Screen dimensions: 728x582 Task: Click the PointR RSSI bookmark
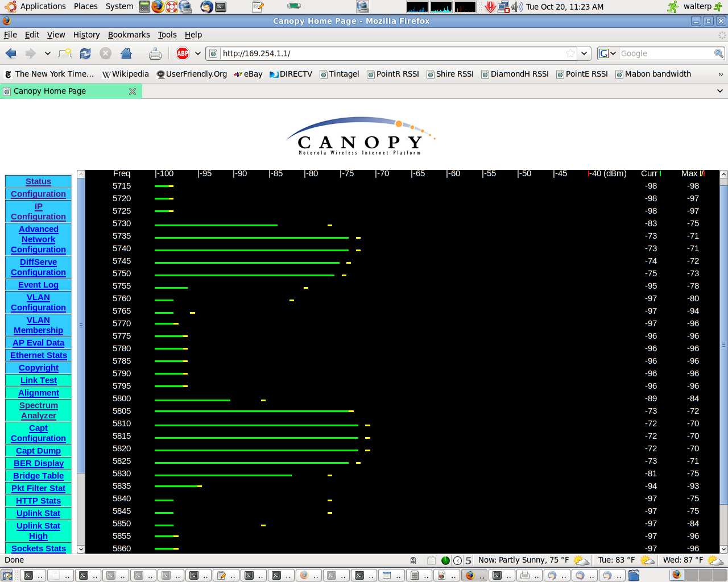pos(392,74)
